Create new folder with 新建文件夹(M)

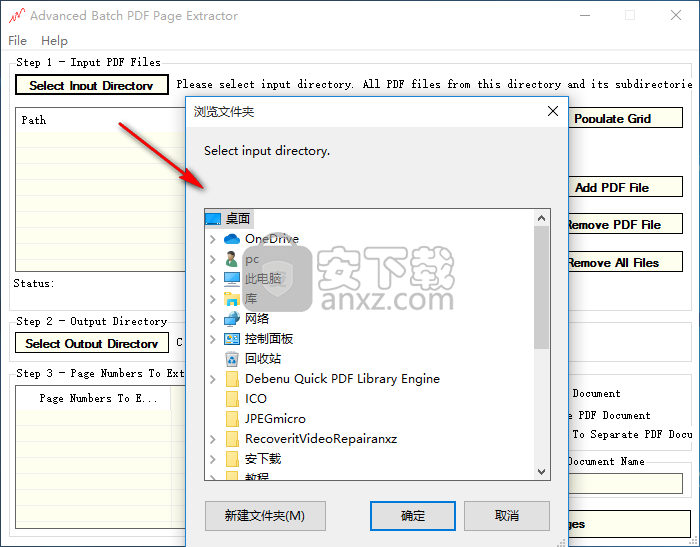(x=265, y=516)
